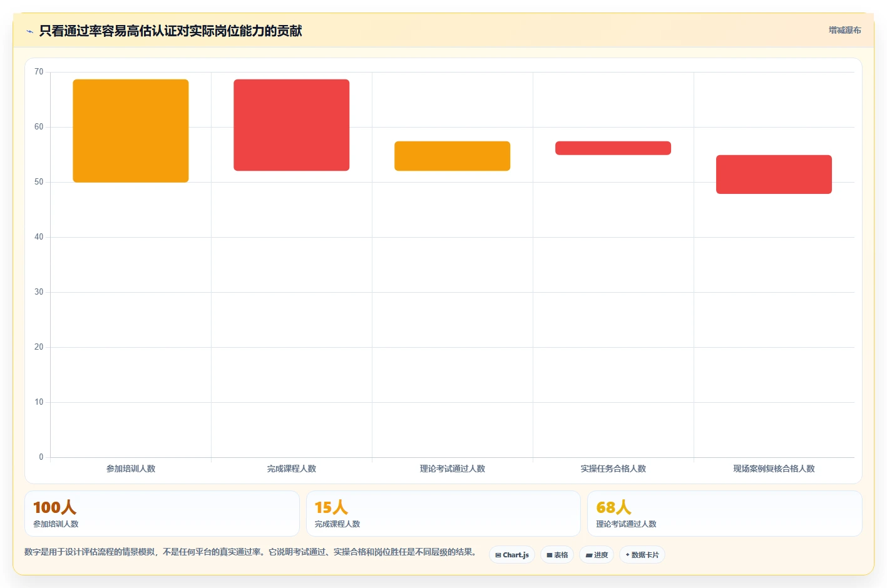Click the y-axis value 70
The width and height of the screenshot is (887, 588).
pyautogui.click(x=39, y=72)
